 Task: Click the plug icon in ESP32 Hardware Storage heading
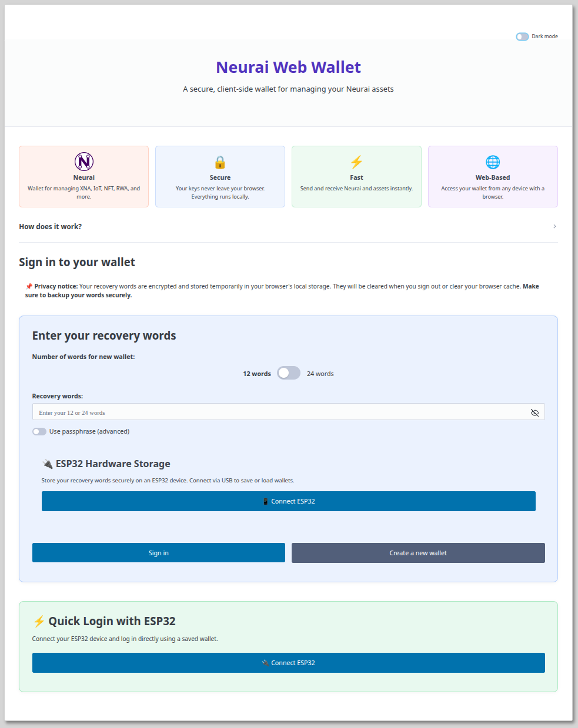point(48,463)
